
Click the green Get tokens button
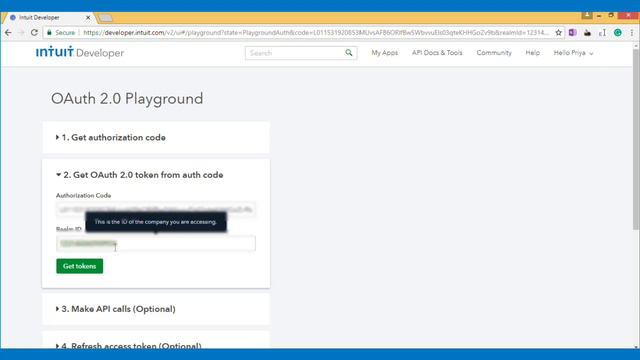tap(80, 266)
